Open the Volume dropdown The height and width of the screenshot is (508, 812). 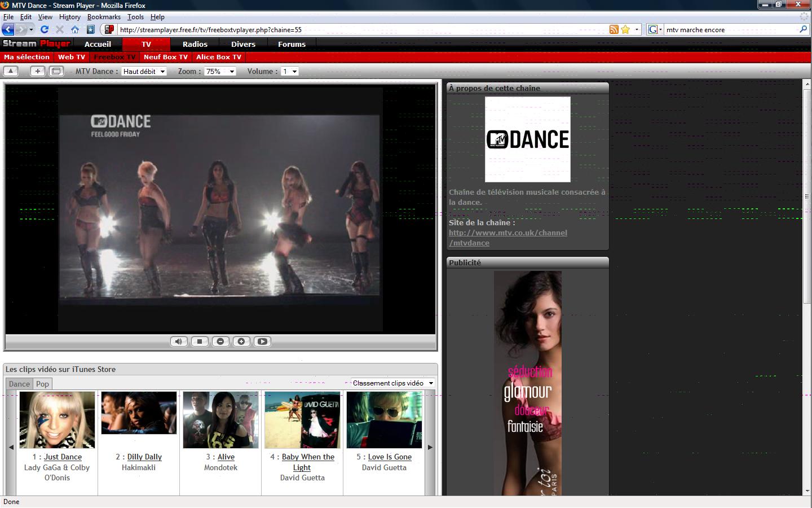pyautogui.click(x=289, y=72)
